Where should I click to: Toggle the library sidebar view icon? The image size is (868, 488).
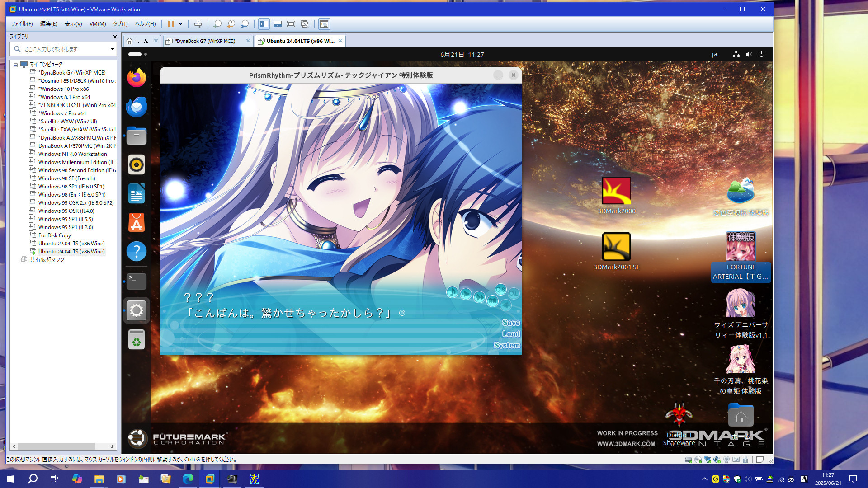pyautogui.click(x=264, y=24)
